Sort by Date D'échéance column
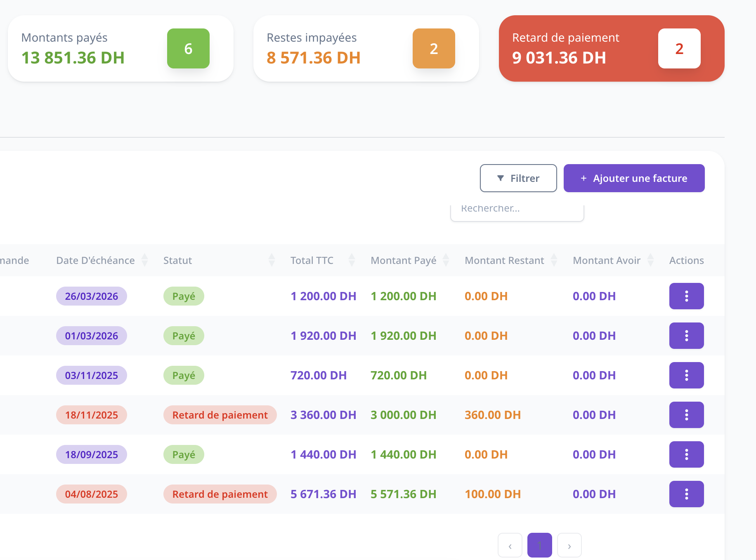The width and height of the screenshot is (756, 560). click(144, 260)
